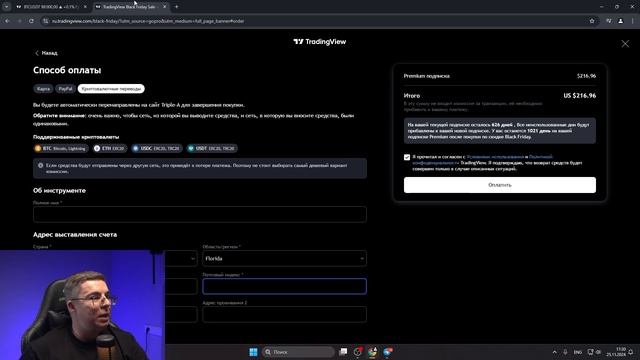Open the terms of use link

pos(495,157)
